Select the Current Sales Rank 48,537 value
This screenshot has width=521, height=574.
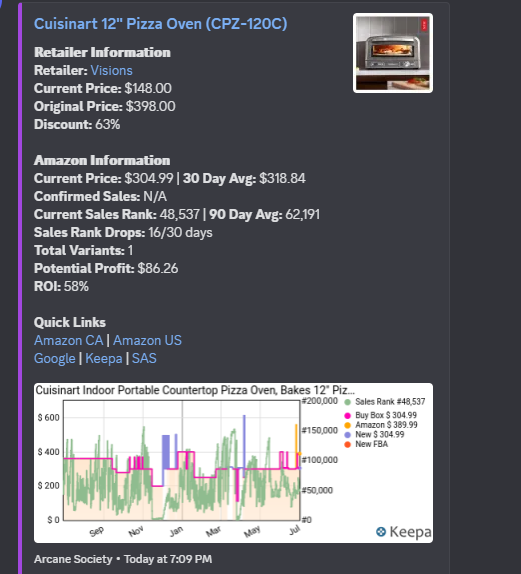pyautogui.click(x=179, y=214)
